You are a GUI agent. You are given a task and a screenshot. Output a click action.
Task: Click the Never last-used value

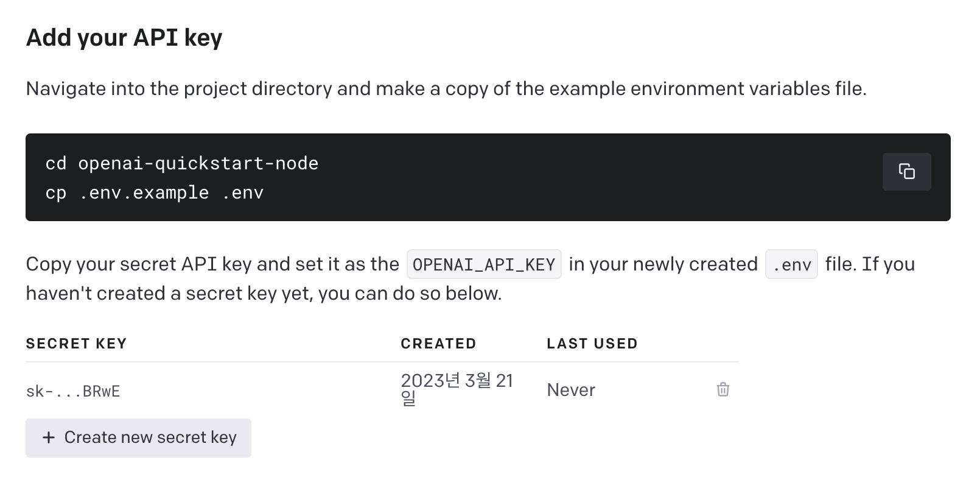click(x=571, y=390)
